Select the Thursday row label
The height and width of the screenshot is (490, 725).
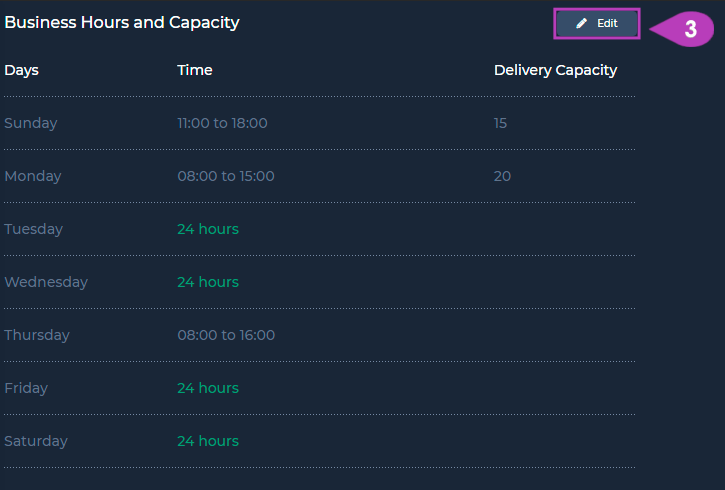(x=37, y=335)
